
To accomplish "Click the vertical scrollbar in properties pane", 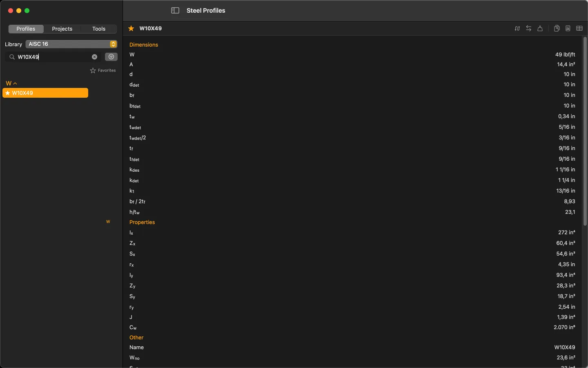I will (585, 131).
